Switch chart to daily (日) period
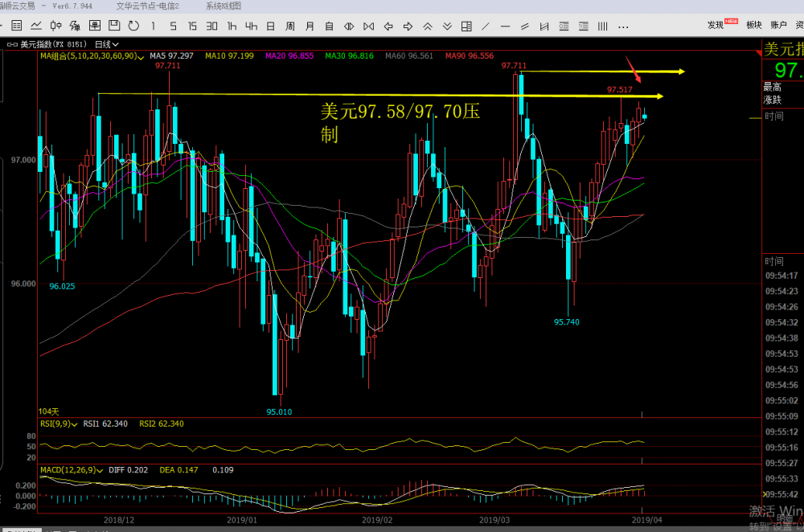This screenshot has width=804, height=532. coord(271,26)
